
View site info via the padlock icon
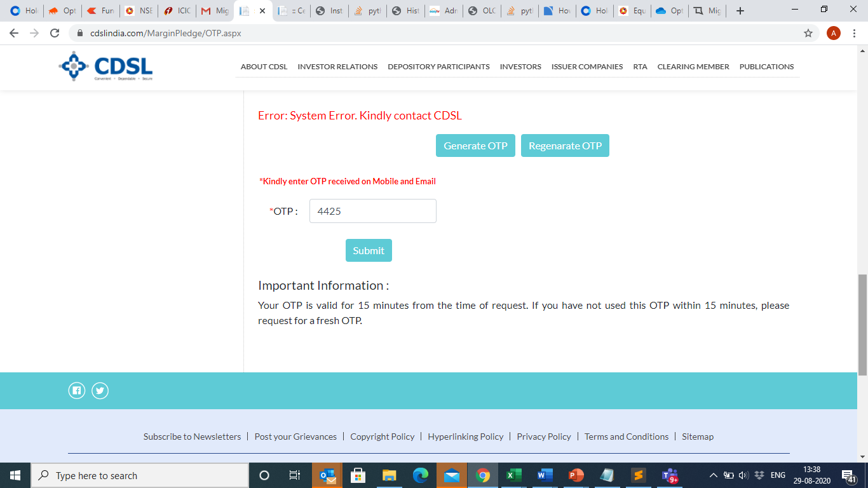click(x=80, y=33)
